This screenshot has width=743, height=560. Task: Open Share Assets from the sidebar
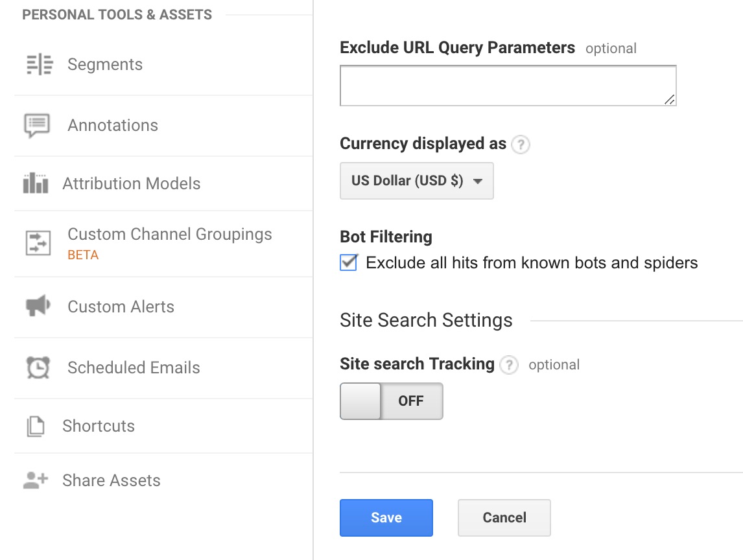click(111, 480)
